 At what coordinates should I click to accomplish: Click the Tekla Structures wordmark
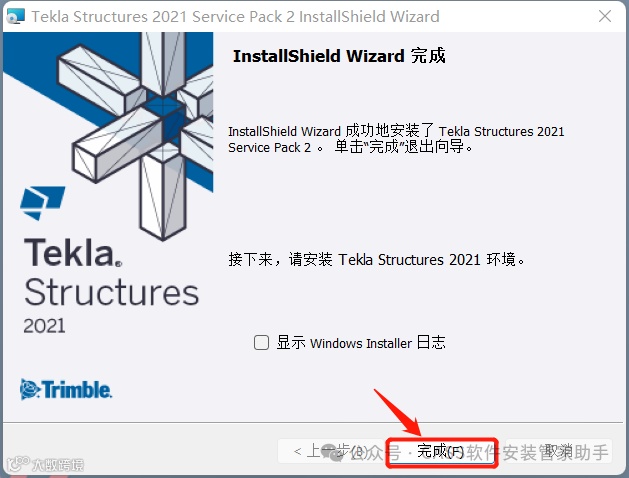pyautogui.click(x=111, y=272)
